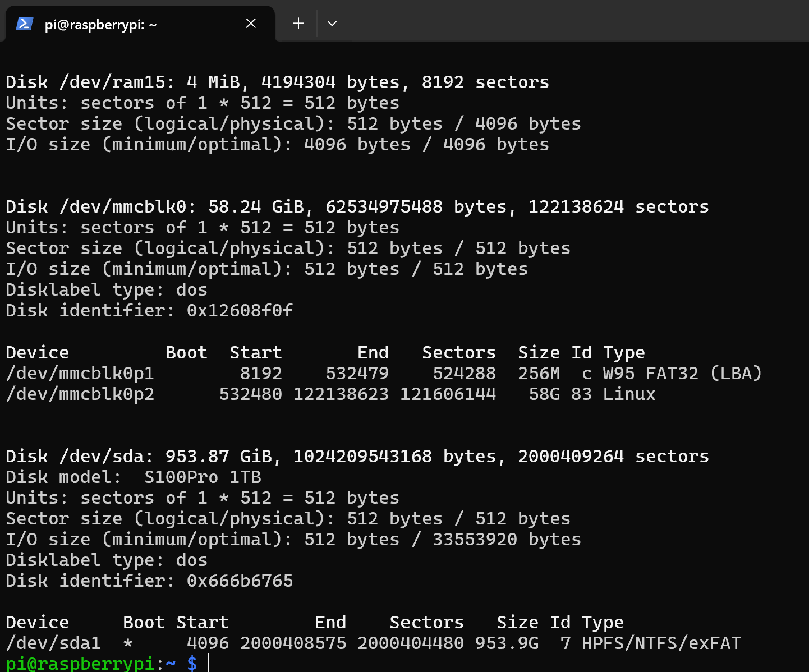The image size is (809, 672).
Task: Click the 953.87 GiB size value
Action: tap(219, 456)
